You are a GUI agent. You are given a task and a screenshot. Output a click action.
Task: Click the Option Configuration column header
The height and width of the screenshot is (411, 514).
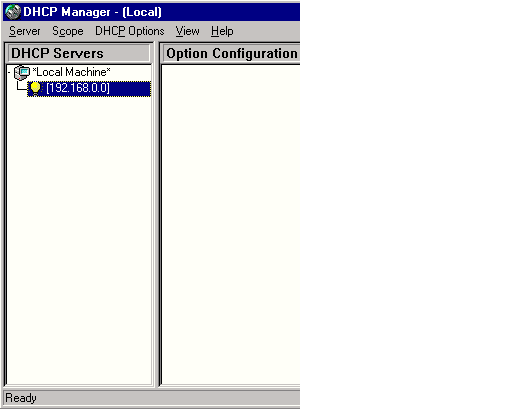tap(231, 53)
